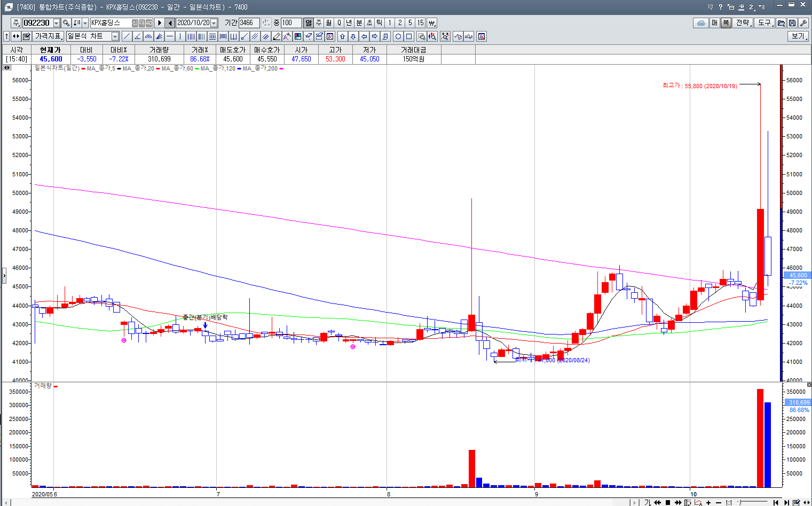
Task: Expand the 가격지표 price indicator menu
Action: click(x=49, y=36)
